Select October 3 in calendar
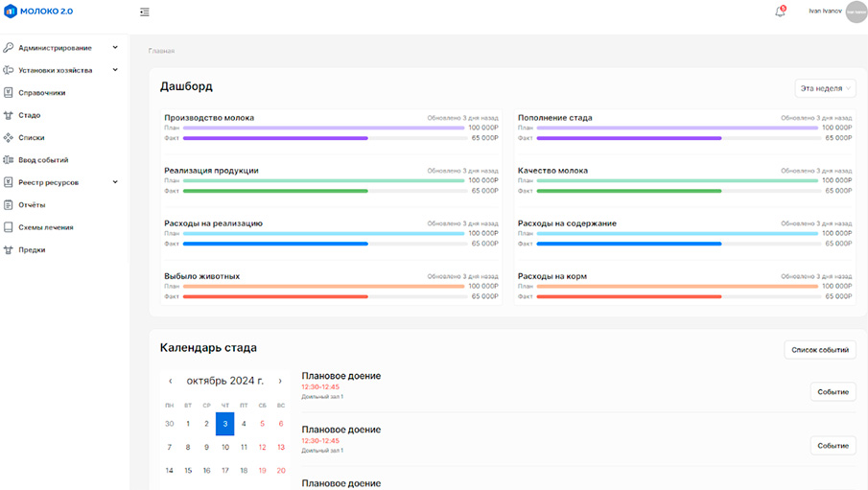 coord(224,424)
